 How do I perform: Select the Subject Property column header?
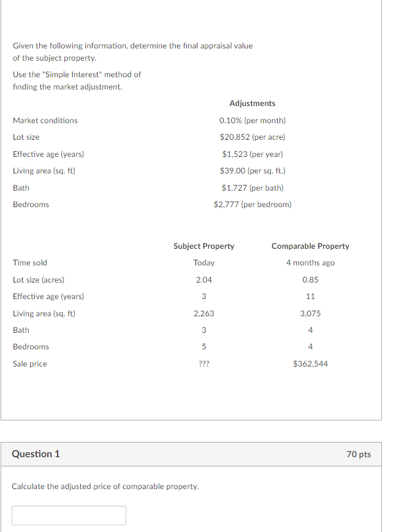(x=204, y=246)
